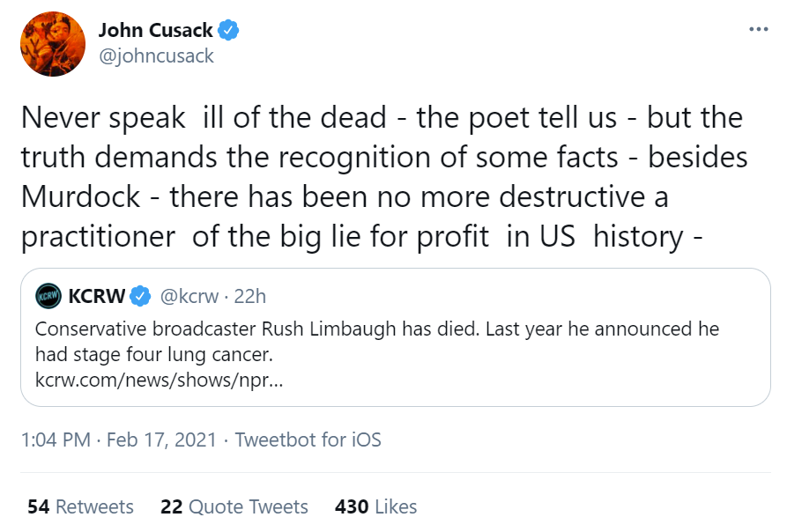View the 430 Likes list
Image resolution: width=787 pixels, height=532 pixels.
point(376,506)
